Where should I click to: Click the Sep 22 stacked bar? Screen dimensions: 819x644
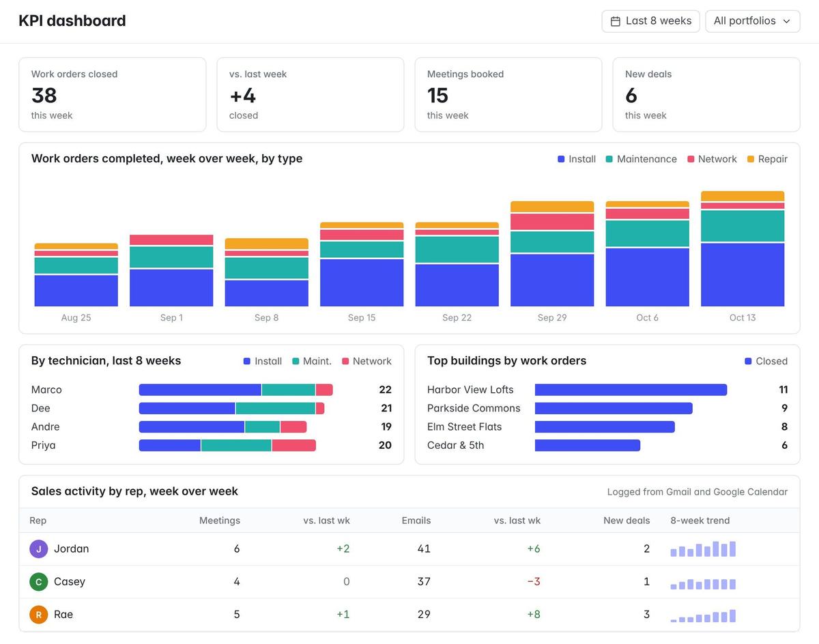(x=457, y=264)
